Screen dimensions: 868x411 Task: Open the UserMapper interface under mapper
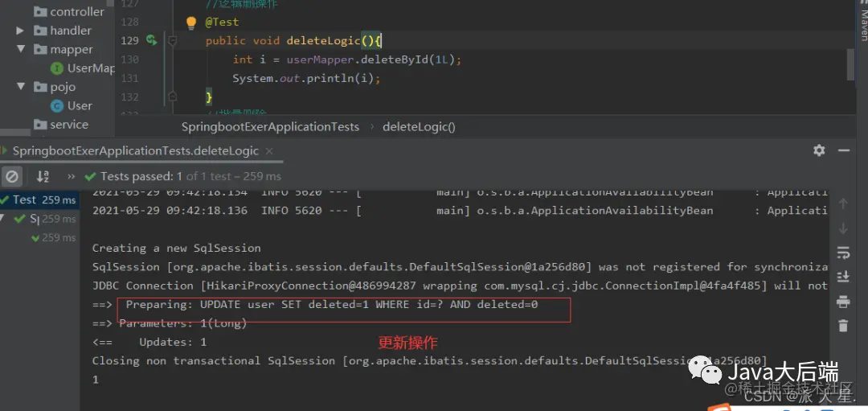[x=83, y=68]
